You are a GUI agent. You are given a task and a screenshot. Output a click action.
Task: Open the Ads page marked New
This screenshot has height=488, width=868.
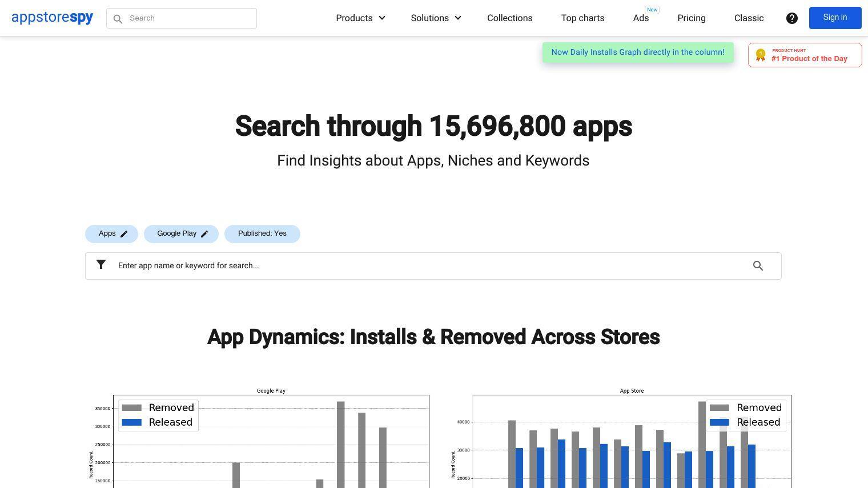pyautogui.click(x=641, y=18)
